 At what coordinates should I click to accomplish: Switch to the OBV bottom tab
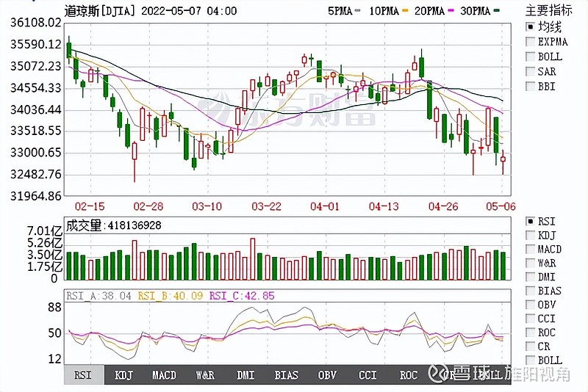point(327,375)
